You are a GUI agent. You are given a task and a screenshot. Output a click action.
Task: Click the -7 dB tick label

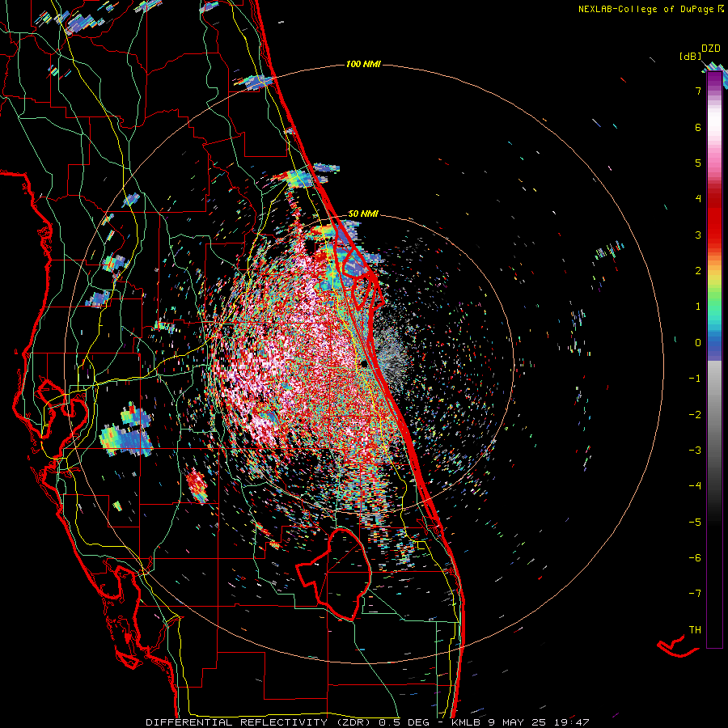pos(695,594)
